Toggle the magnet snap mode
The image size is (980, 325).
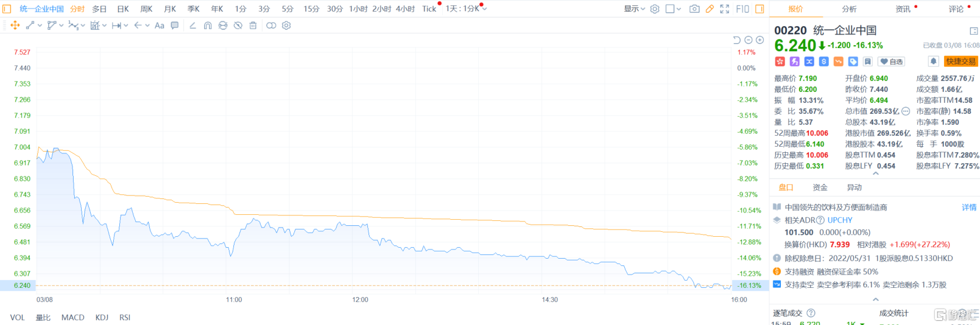(x=208, y=26)
